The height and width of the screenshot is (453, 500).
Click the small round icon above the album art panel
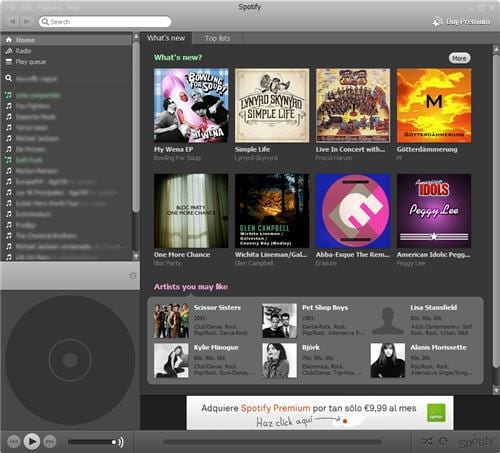coord(132,276)
